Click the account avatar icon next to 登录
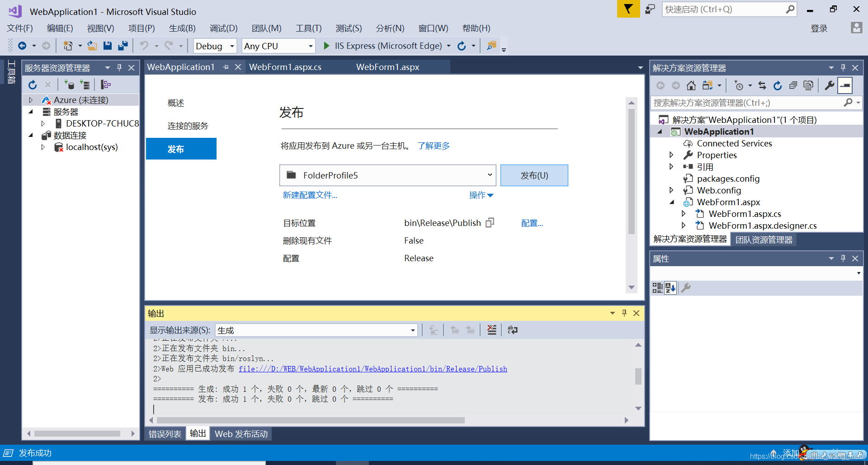Viewport: 868px width, 465px height. (856, 28)
